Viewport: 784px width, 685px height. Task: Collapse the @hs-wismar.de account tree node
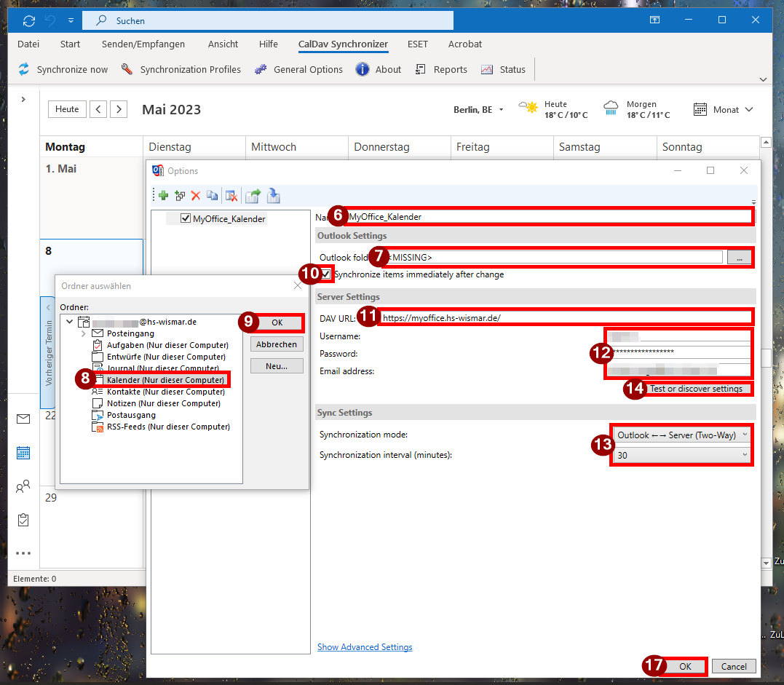pyautogui.click(x=69, y=322)
